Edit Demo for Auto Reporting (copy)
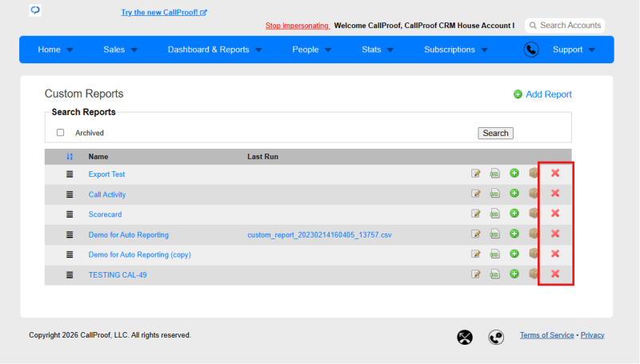640x364 pixels. click(x=475, y=254)
